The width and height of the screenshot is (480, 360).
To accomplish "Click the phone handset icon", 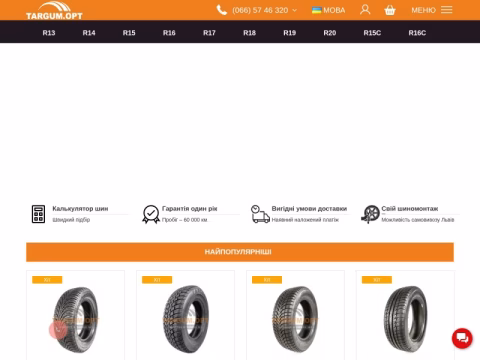I will tap(222, 10).
